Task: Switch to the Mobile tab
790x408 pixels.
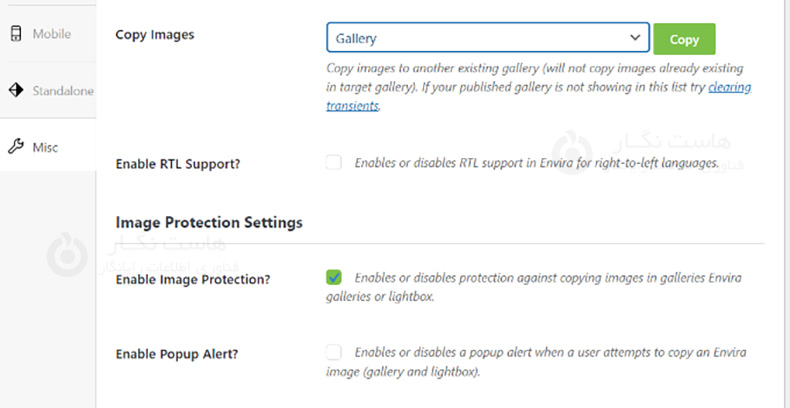Action: pos(51,34)
